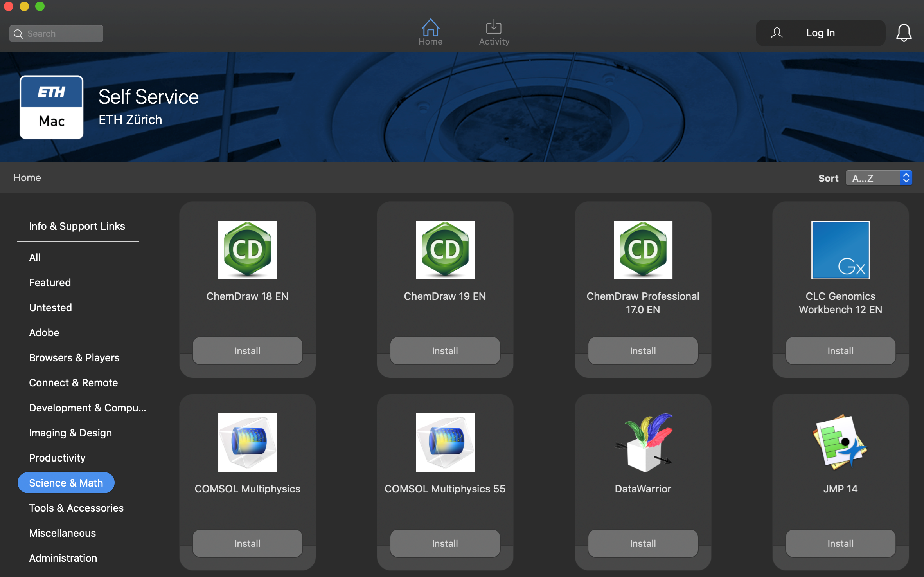Select Imaging & Design category
924x577 pixels.
click(70, 433)
